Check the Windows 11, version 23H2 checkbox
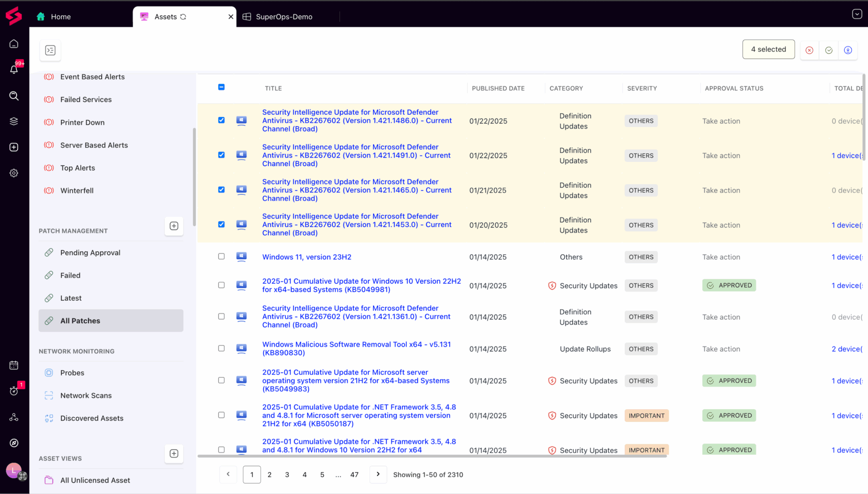 [221, 256]
